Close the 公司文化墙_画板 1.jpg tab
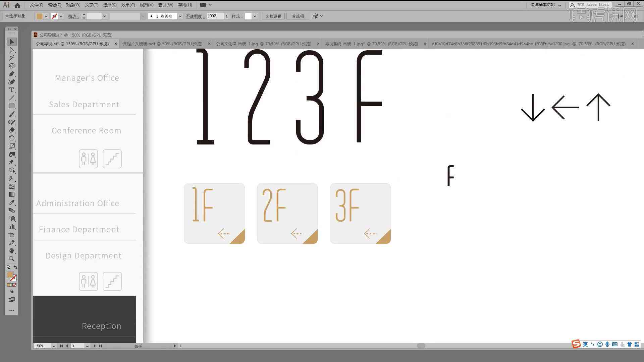Viewport: 644px width, 362px height. coord(318,44)
